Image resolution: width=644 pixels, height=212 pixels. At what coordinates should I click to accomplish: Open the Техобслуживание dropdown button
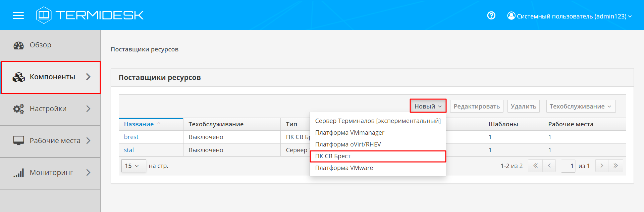click(581, 106)
